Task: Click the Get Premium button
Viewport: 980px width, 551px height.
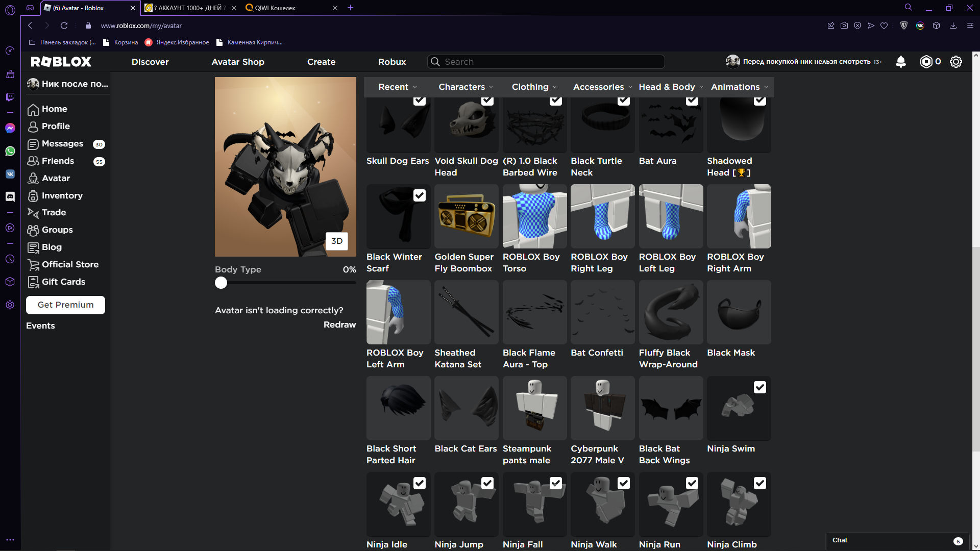Action: click(x=65, y=305)
